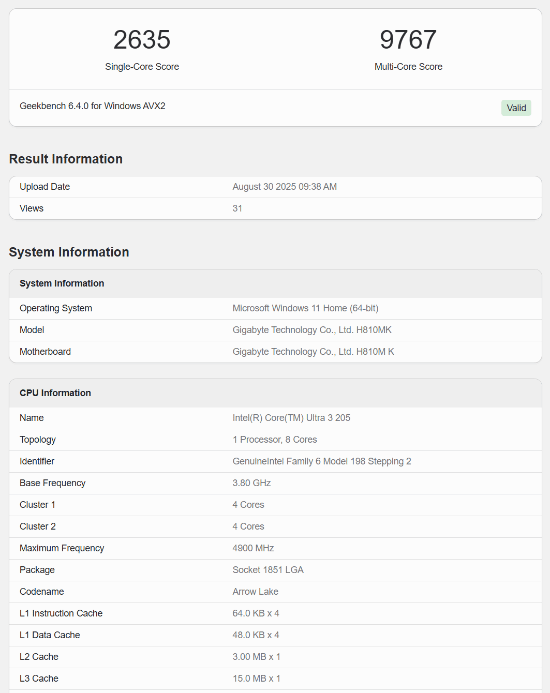Select the 2635 single-core score number
The height and width of the screenshot is (693, 550).
[142, 40]
